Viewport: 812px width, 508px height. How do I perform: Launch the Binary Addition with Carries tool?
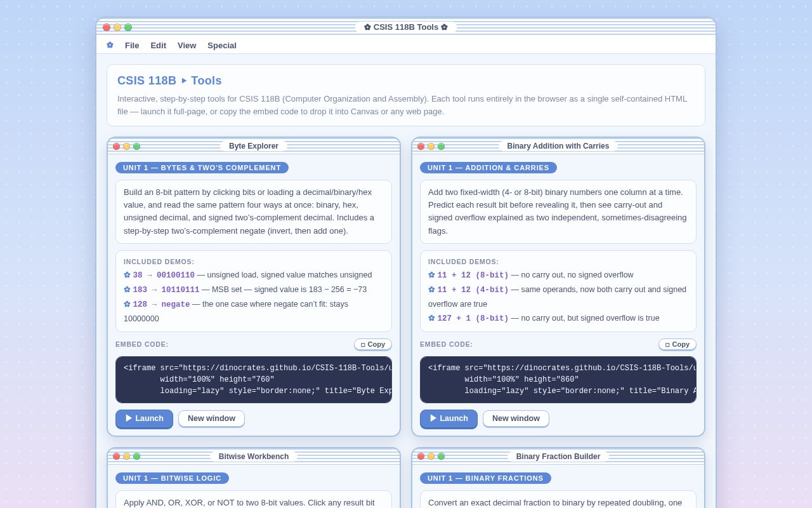click(449, 418)
